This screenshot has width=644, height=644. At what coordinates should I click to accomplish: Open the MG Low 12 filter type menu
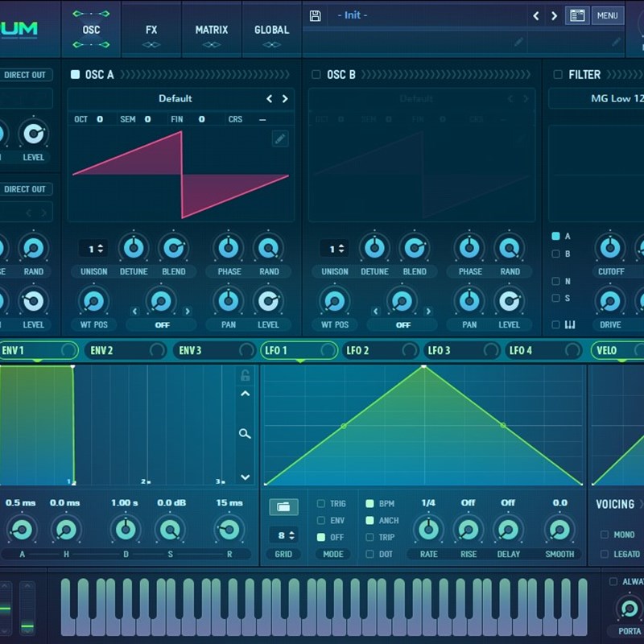(x=597, y=98)
